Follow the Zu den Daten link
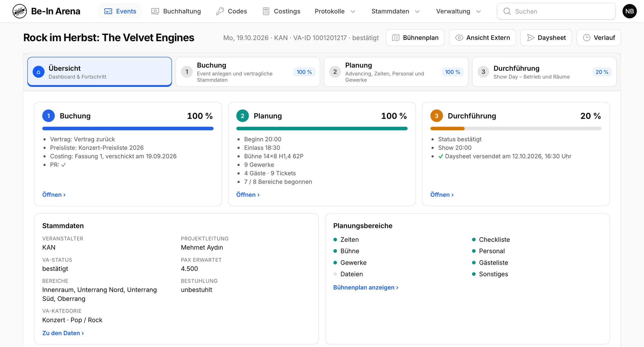The image size is (644, 347). 63,333
